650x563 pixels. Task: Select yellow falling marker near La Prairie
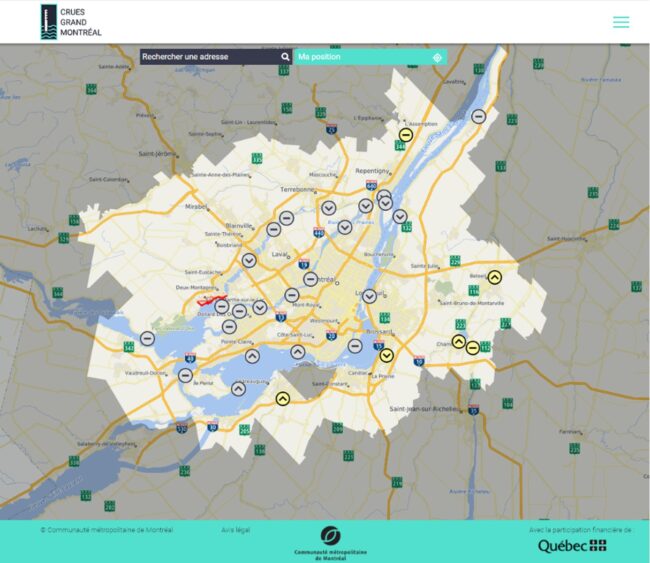click(x=386, y=355)
